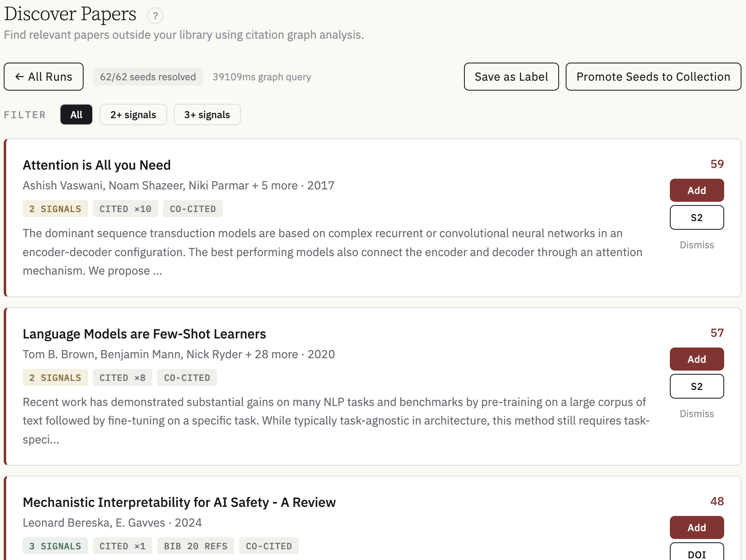
Task: Dismiss the Few-Shot Learners paper
Action: (697, 413)
